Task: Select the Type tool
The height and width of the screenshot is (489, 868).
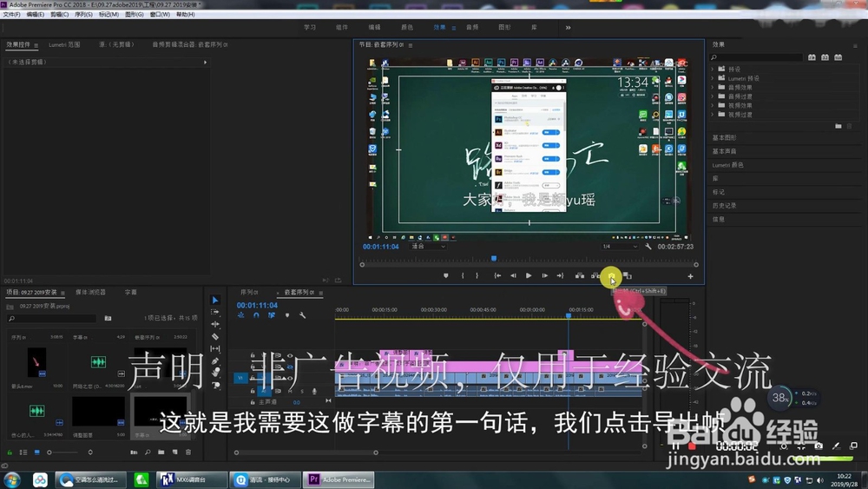Action: (x=215, y=385)
